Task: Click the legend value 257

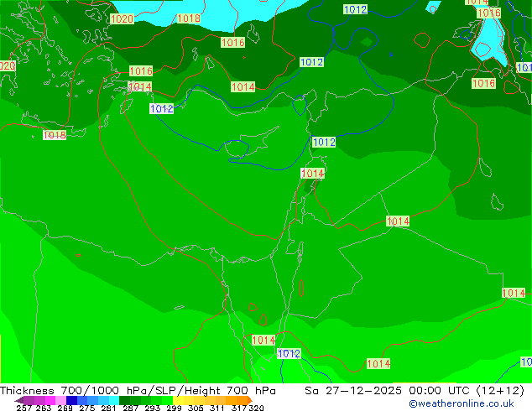Action: coord(23,408)
